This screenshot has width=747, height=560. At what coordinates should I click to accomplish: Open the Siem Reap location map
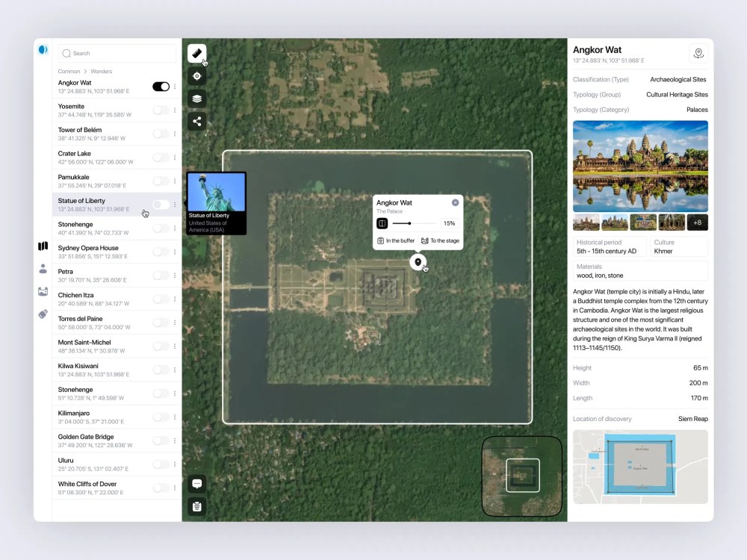pos(640,467)
